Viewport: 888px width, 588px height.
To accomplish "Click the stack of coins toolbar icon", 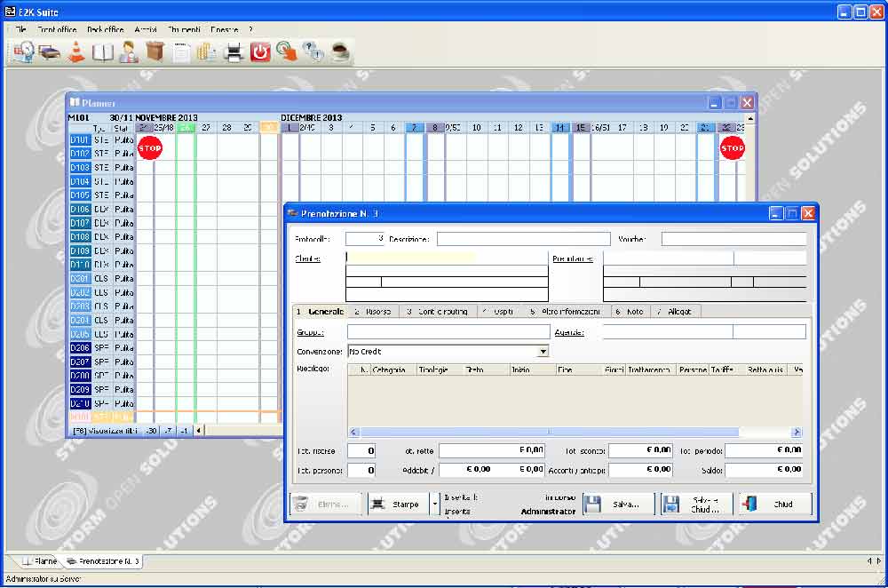I will click(x=207, y=52).
